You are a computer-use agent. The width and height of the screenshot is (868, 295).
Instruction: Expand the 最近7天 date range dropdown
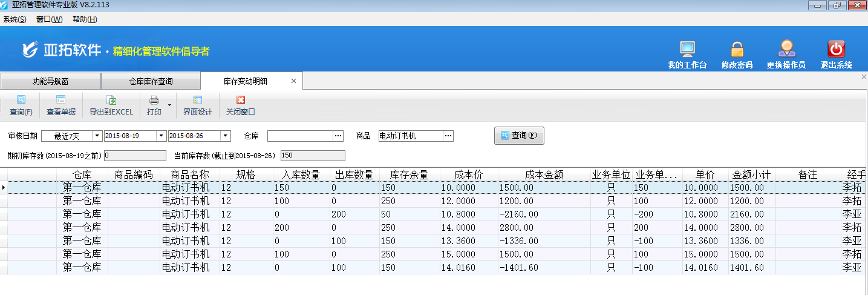97,136
